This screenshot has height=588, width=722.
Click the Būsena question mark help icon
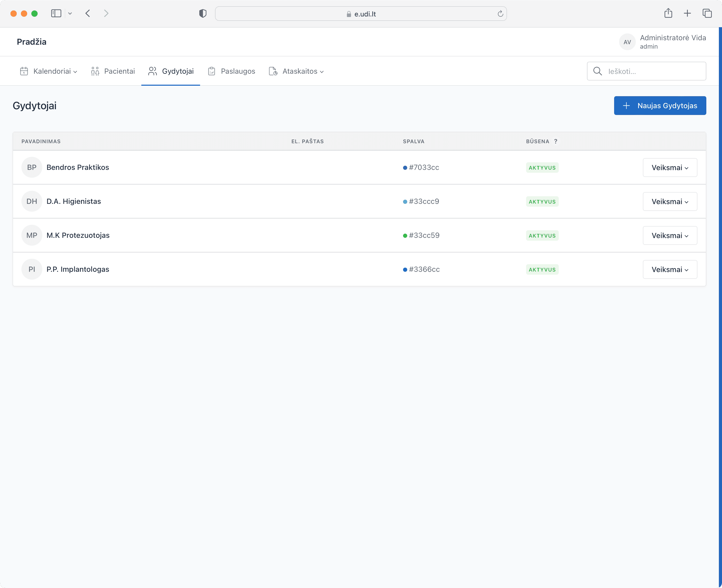[x=555, y=141]
